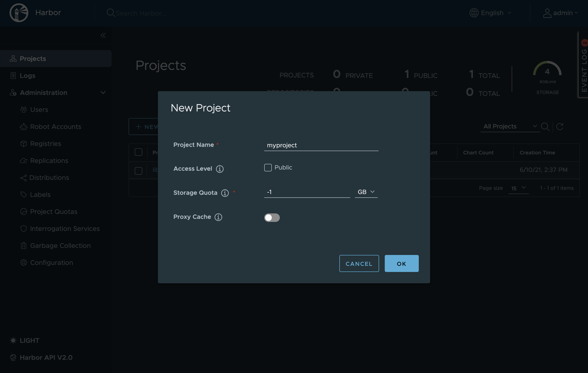Toggle the Public access level checkbox
Screen dimensions: 588x373
click(268, 167)
